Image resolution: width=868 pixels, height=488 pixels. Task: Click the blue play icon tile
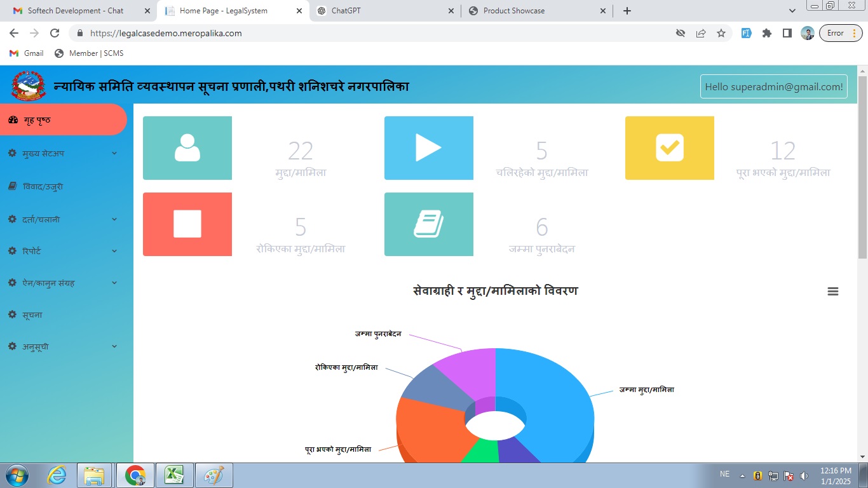pos(428,148)
